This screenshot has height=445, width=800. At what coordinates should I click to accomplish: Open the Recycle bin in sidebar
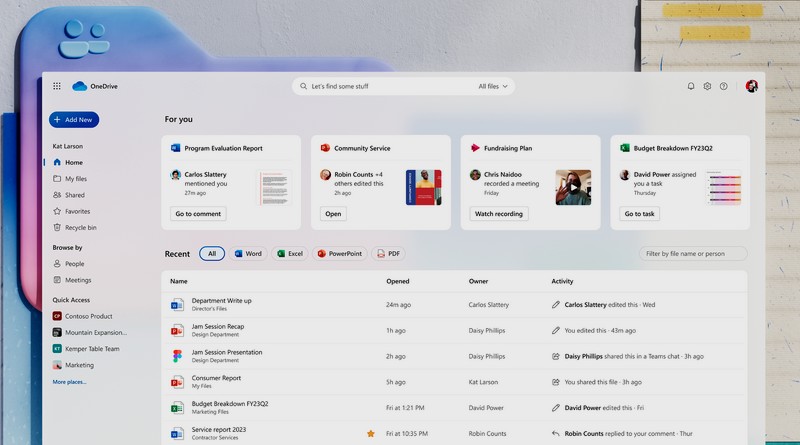80,227
